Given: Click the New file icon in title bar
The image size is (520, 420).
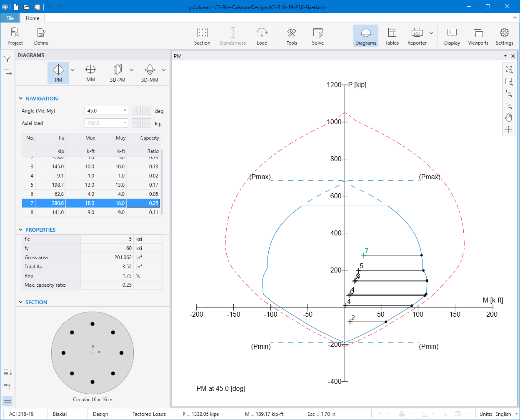Looking at the screenshot, I should (x=16, y=7).
